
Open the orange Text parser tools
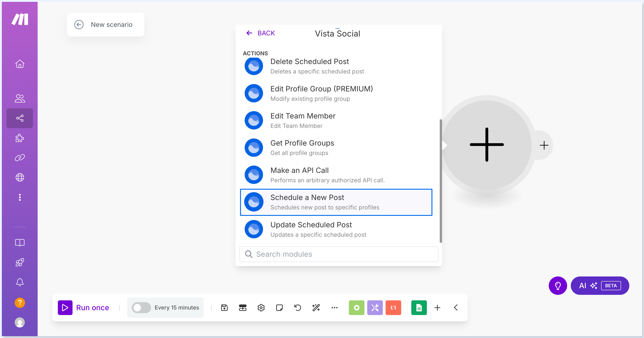393,308
